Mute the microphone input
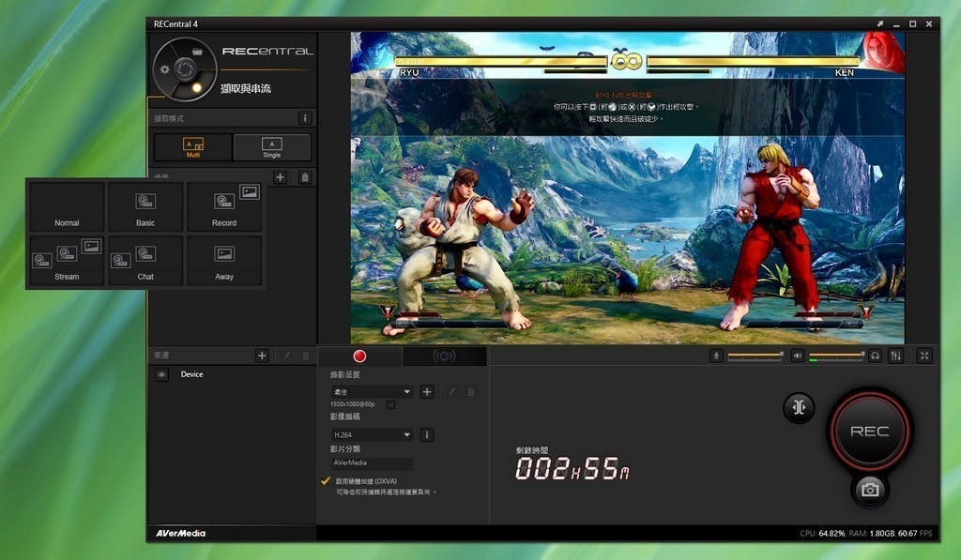Screen dimensions: 961x560 [x=716, y=356]
